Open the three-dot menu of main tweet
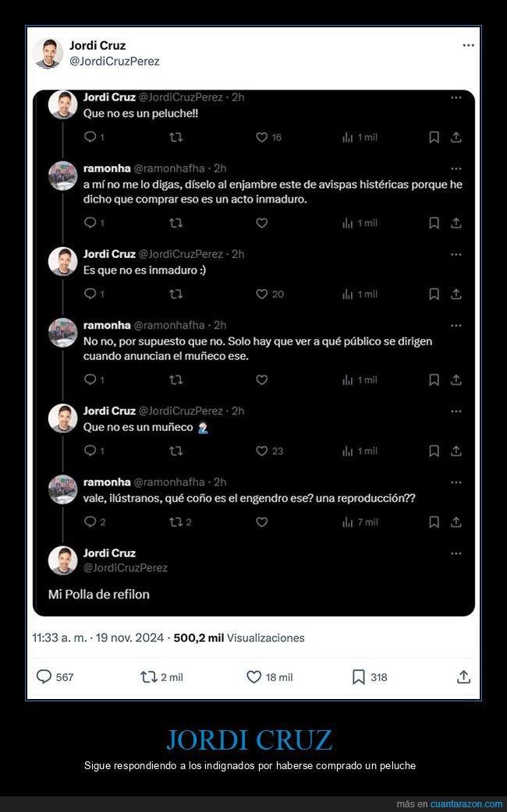 click(468, 45)
